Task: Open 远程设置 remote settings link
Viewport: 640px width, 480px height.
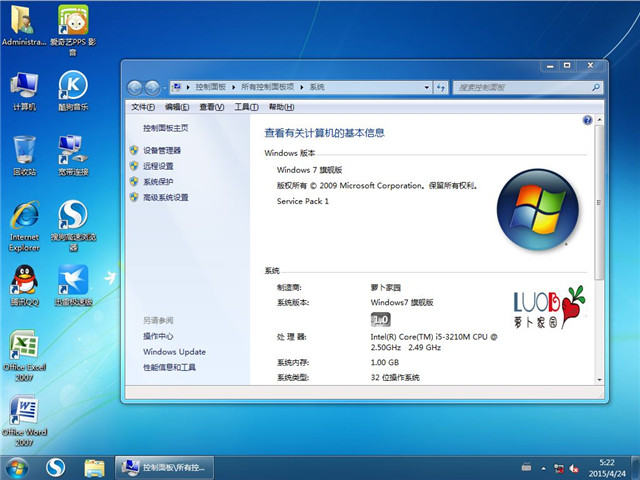Action: click(158, 166)
